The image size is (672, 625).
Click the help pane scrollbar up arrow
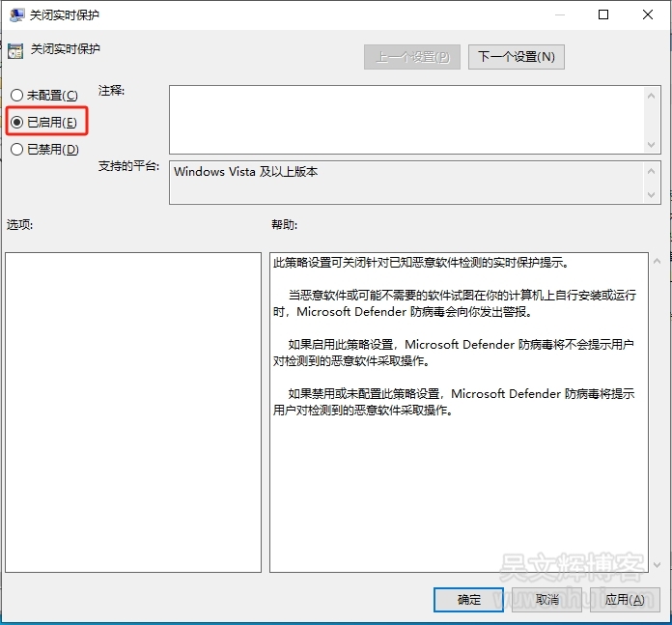[657, 262]
